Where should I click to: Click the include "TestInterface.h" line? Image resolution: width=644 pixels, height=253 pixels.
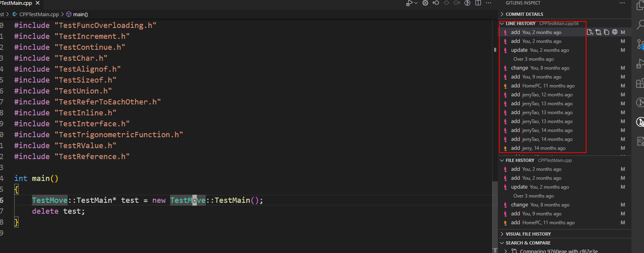pyautogui.click(x=72, y=123)
